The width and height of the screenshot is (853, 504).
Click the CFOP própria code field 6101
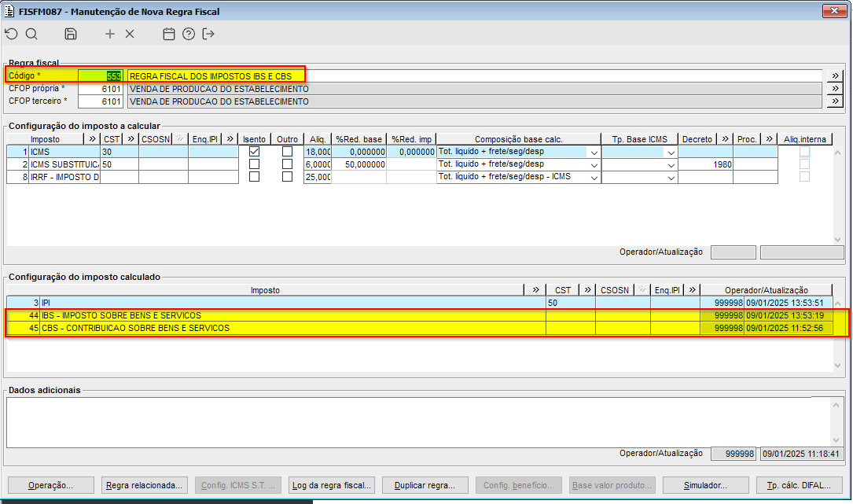[x=101, y=88]
